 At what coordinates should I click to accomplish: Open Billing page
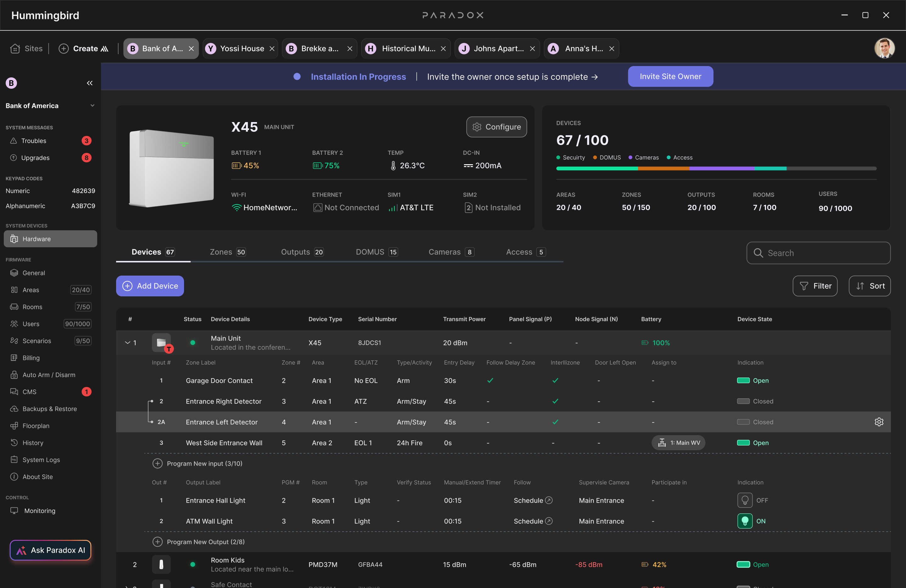(x=50, y=358)
